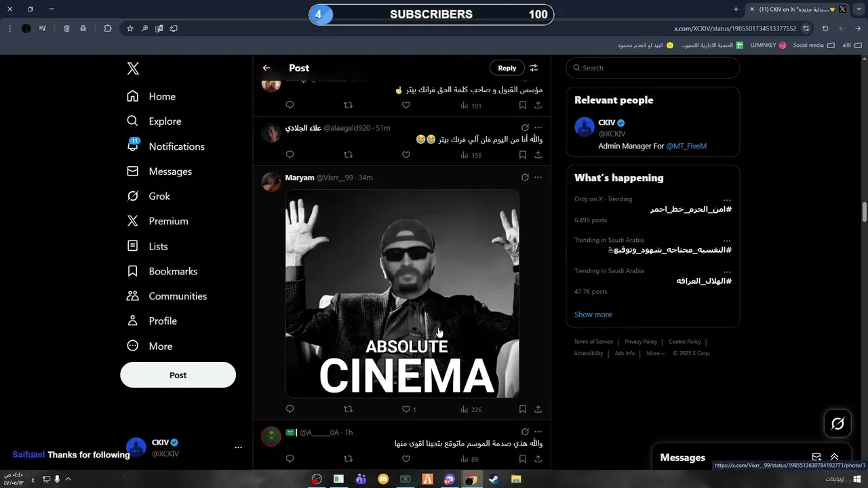Open a new browser tab

[736, 9]
